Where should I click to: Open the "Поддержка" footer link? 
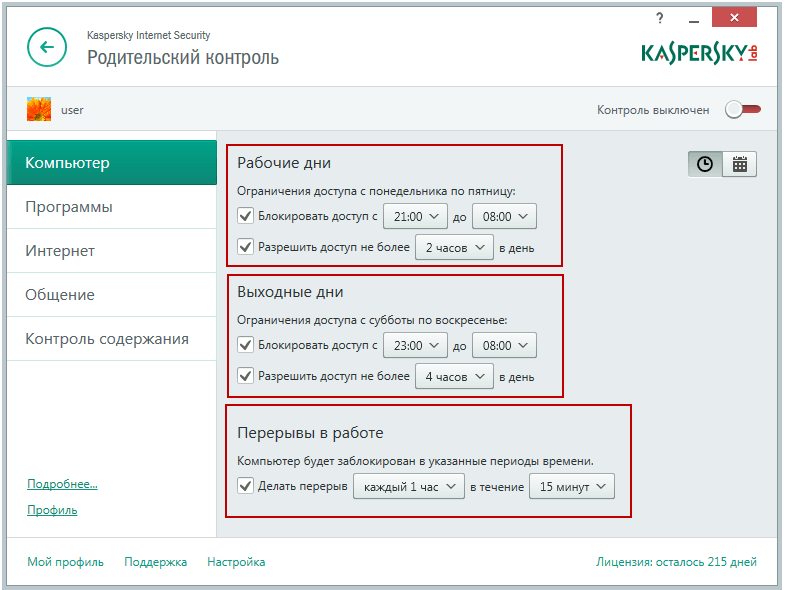pos(155,562)
